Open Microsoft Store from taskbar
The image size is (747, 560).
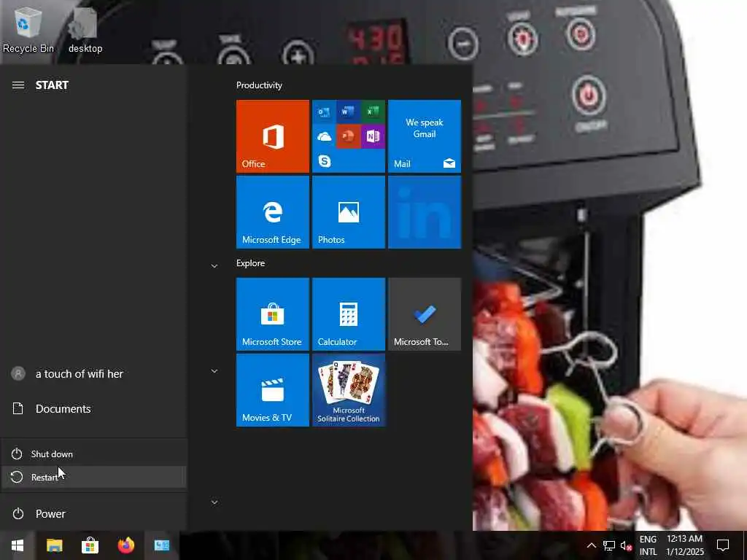[90, 545]
